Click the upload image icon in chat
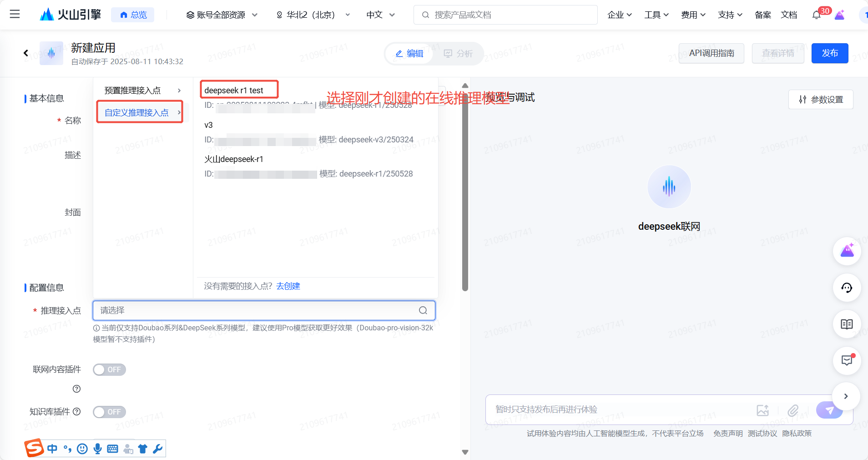This screenshot has height=460, width=868. pos(763,410)
